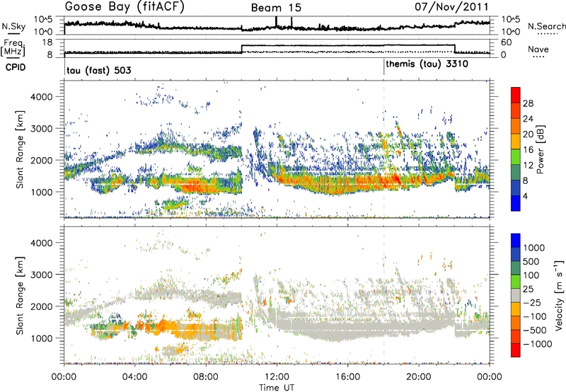566x392 pixels.
Task: Click the "60" tick on Nave axis
Action: point(507,42)
